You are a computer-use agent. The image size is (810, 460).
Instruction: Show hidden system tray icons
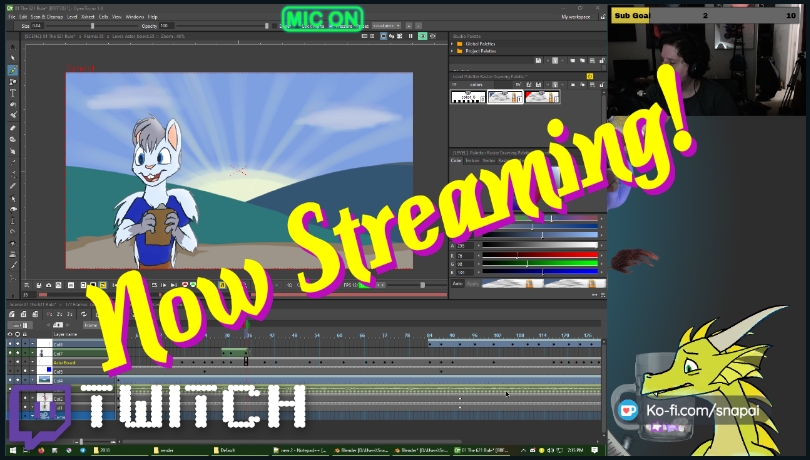click(523, 450)
